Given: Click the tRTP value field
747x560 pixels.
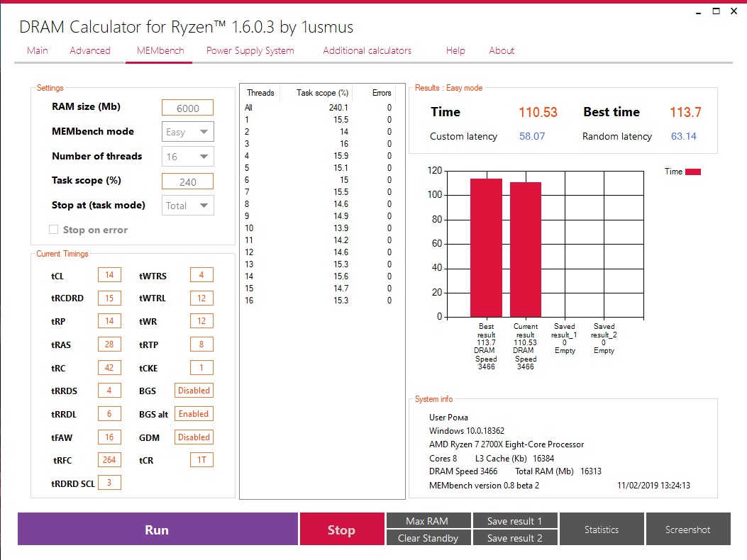Looking at the screenshot, I should 201,344.
